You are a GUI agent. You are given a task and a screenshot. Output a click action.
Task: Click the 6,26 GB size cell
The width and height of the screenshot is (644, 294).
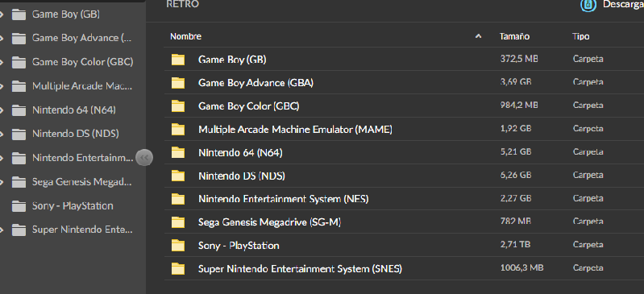pos(516,176)
